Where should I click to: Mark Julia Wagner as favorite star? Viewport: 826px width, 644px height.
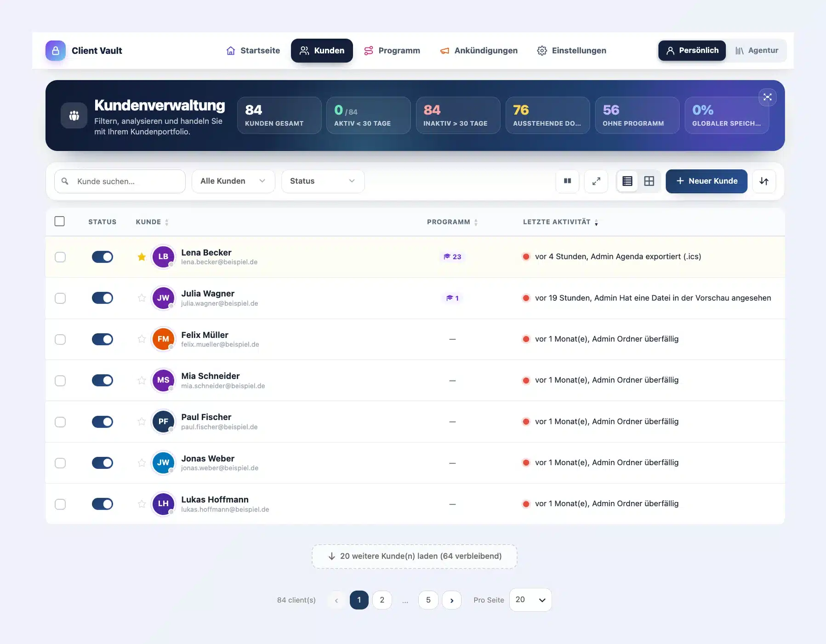142,298
